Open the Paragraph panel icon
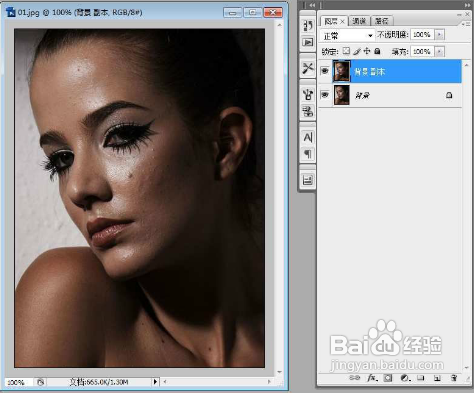Image resolution: width=474 pixels, height=393 pixels. coord(308,154)
